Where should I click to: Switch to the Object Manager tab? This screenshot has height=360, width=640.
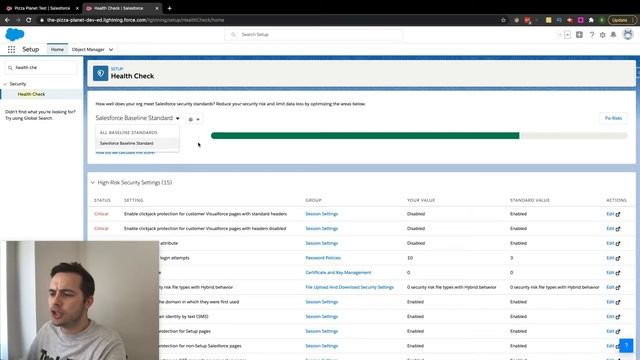tap(88, 49)
